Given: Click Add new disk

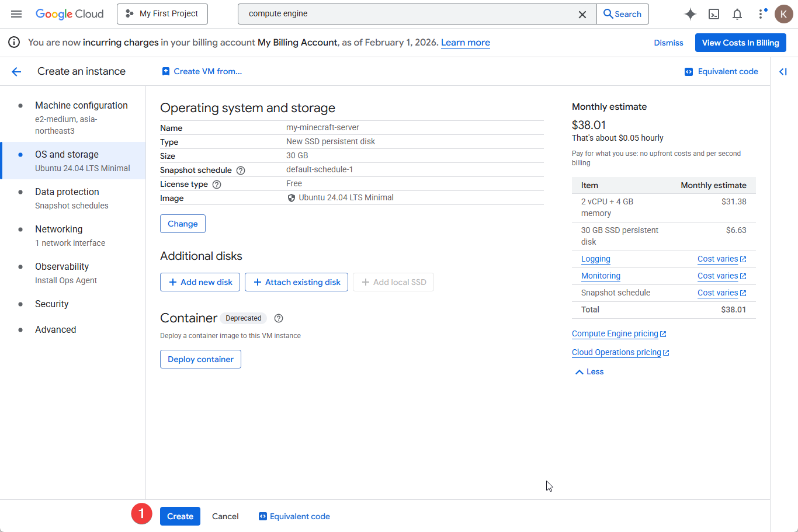Looking at the screenshot, I should coord(200,282).
